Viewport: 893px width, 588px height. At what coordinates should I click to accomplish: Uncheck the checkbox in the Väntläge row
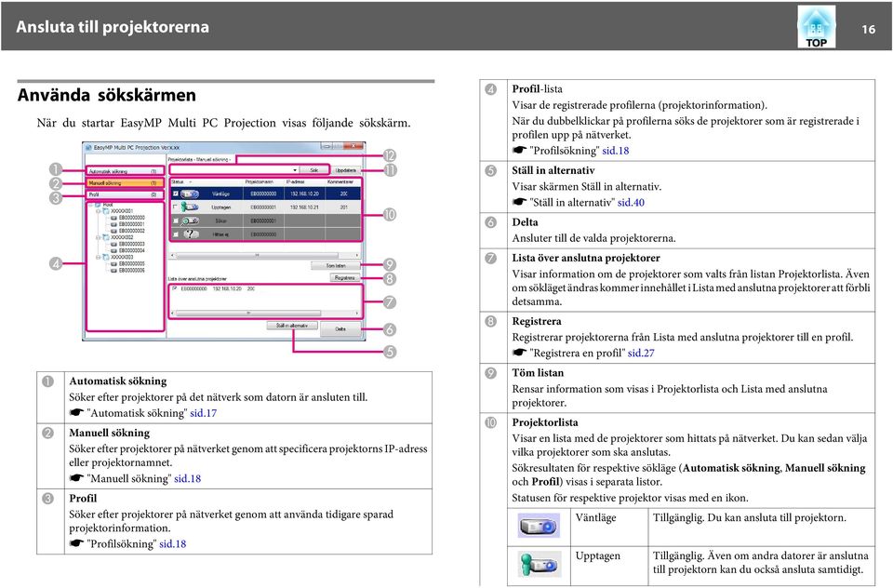pyautogui.click(x=176, y=194)
